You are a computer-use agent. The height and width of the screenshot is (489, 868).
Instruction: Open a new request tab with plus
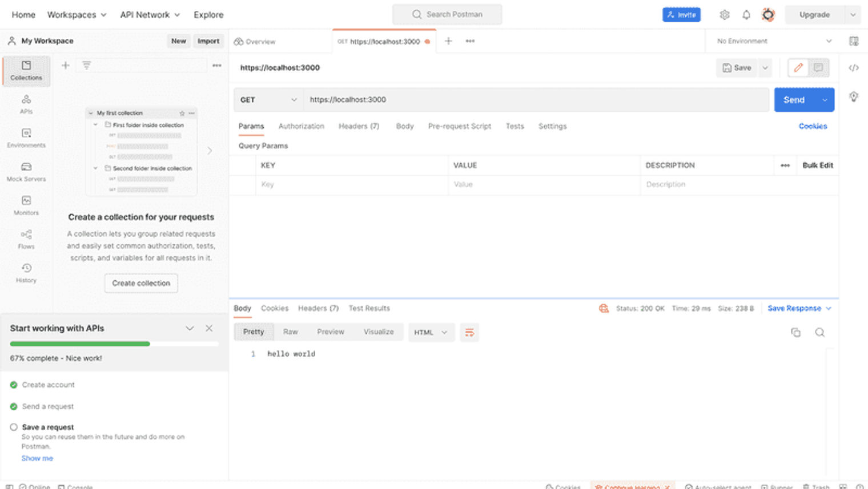click(x=448, y=41)
